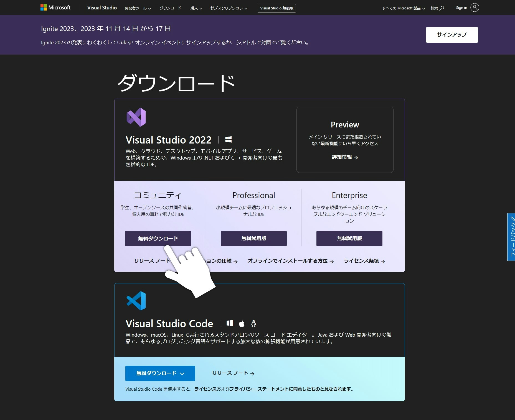This screenshot has height=420, width=515.
Task: Open the VS Code 無料ダウンロード dropdown button
Action: (160, 373)
